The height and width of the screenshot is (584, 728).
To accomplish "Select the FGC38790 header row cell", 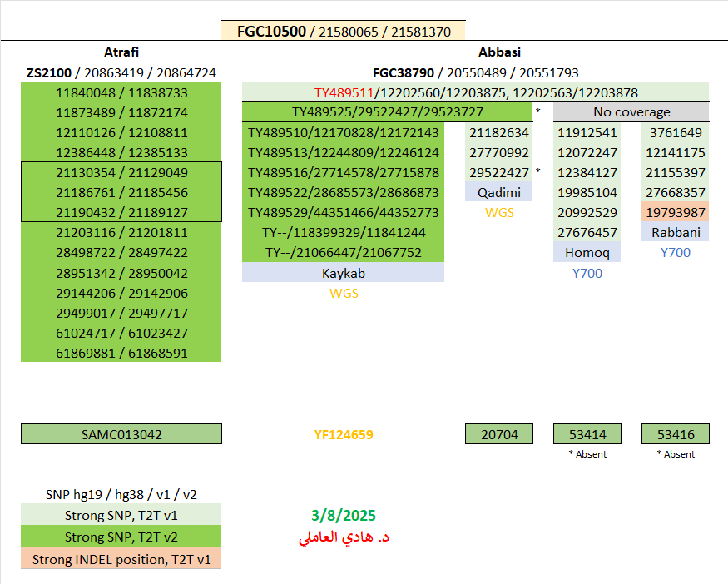I will pyautogui.click(x=476, y=72).
